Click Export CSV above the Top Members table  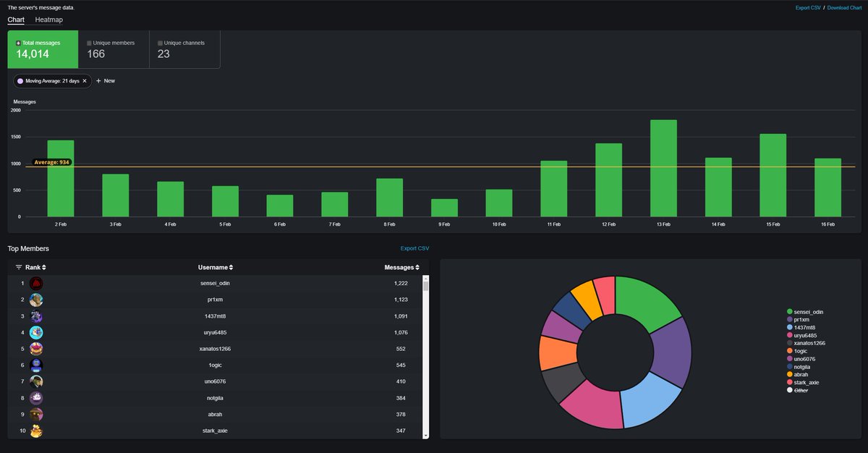(x=416, y=247)
